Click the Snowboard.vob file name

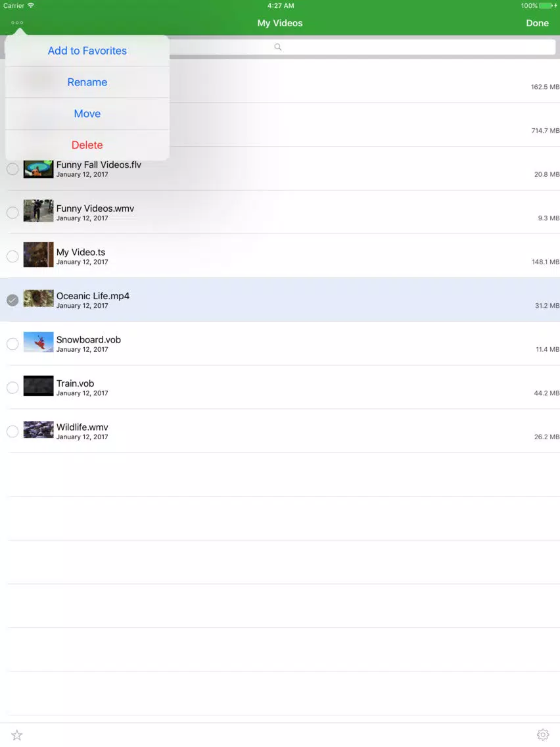pos(89,340)
